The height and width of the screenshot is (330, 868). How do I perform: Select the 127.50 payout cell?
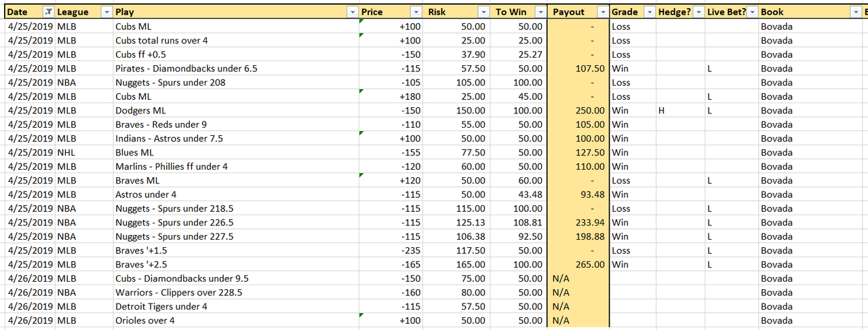pyautogui.click(x=578, y=153)
